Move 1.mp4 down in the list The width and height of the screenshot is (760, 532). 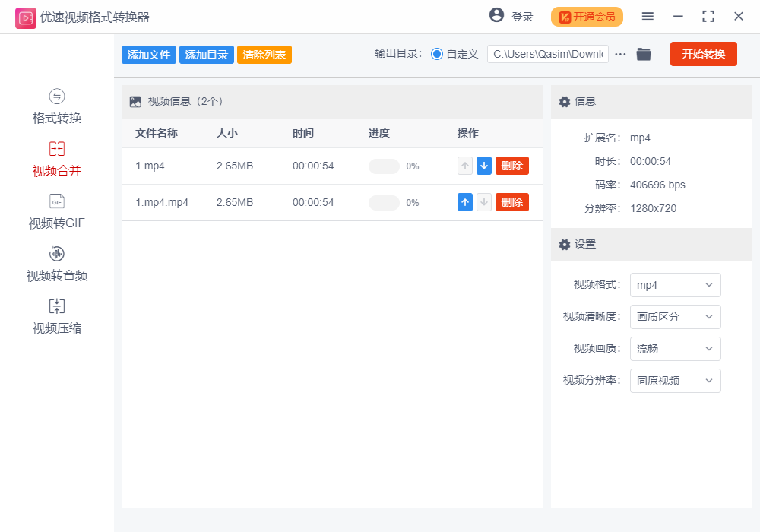(484, 165)
